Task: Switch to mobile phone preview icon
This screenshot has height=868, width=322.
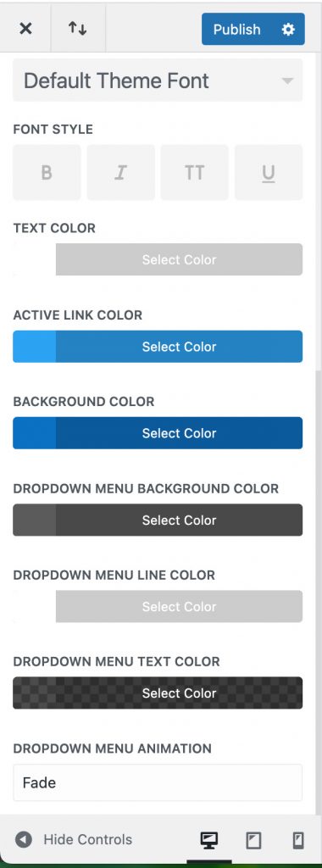Action: (x=297, y=840)
